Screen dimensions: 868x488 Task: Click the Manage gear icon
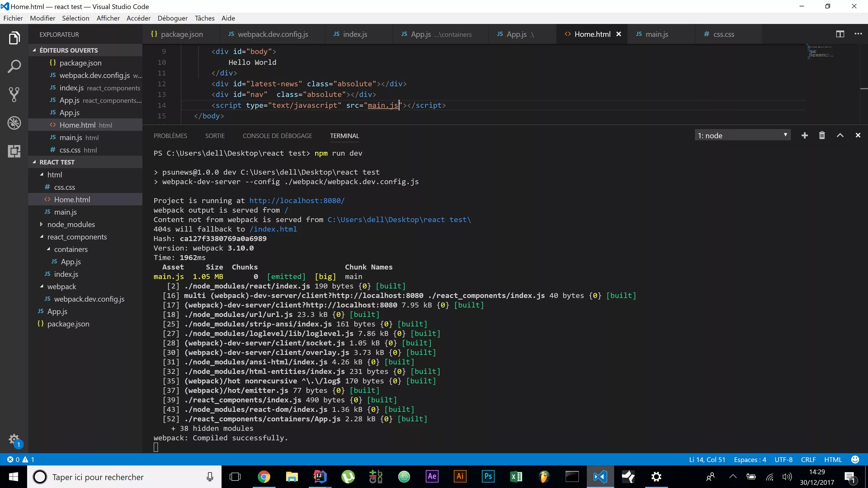(14, 439)
